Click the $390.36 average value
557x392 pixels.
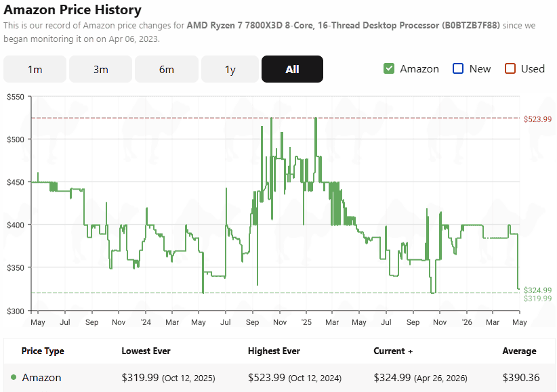coord(521,377)
